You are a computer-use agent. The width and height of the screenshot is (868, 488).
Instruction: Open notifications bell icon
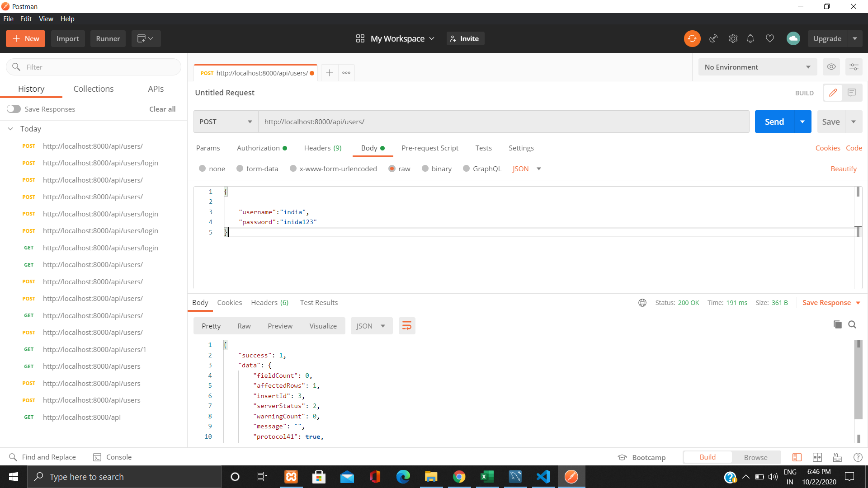750,39
